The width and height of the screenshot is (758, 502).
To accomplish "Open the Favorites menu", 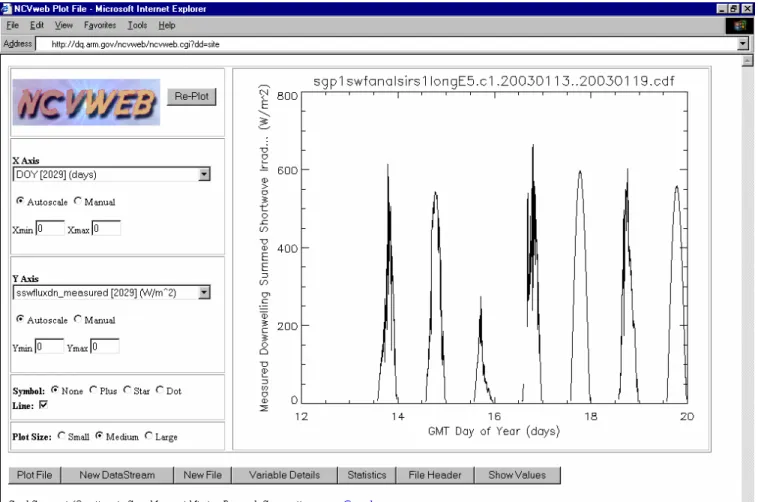I will coord(100,25).
